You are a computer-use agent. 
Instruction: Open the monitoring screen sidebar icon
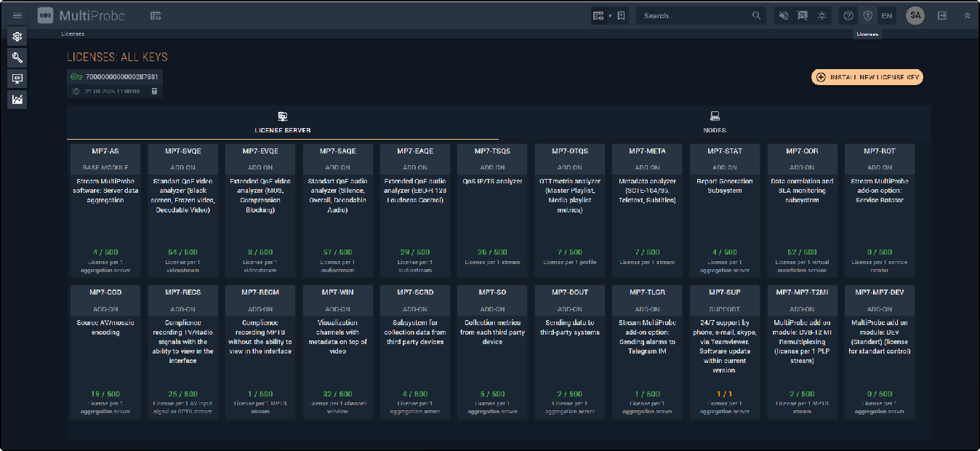pyautogui.click(x=17, y=79)
